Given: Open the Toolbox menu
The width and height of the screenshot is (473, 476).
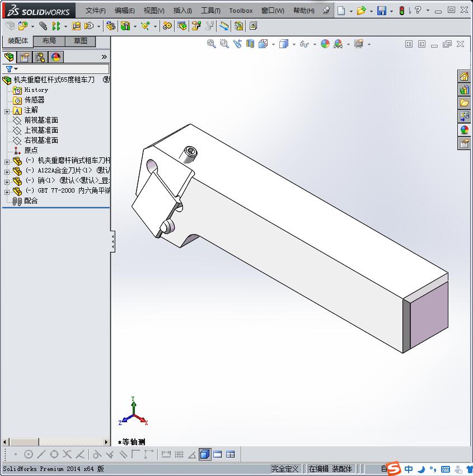Looking at the screenshot, I should coord(241,11).
